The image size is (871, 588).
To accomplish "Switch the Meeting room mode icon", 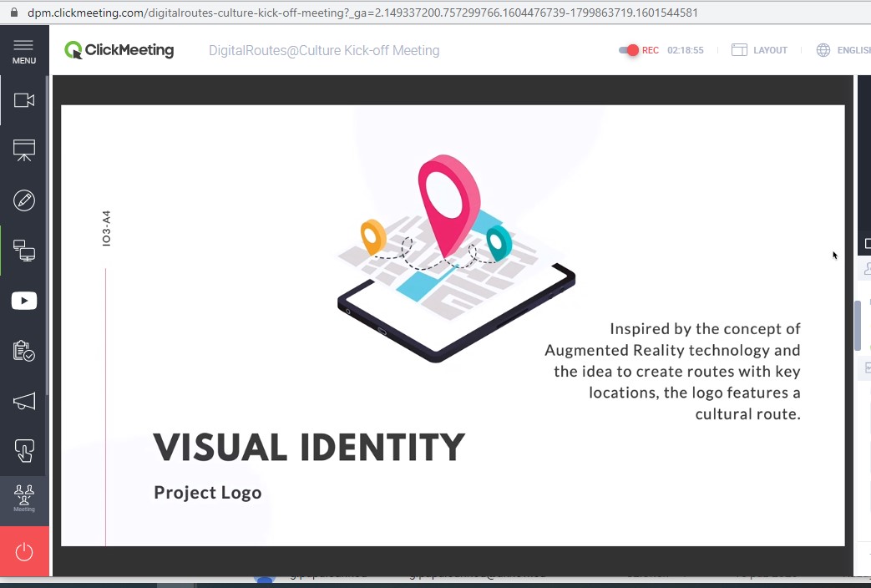I will click(24, 498).
